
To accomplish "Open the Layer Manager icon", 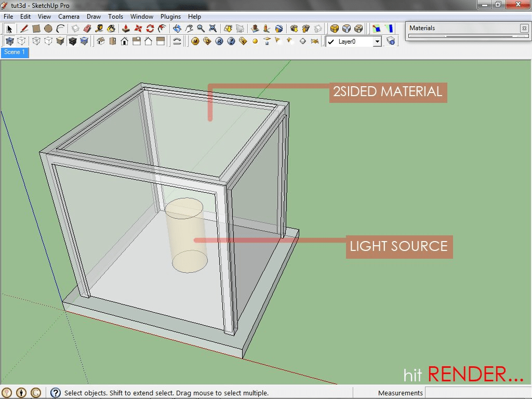I will click(391, 42).
